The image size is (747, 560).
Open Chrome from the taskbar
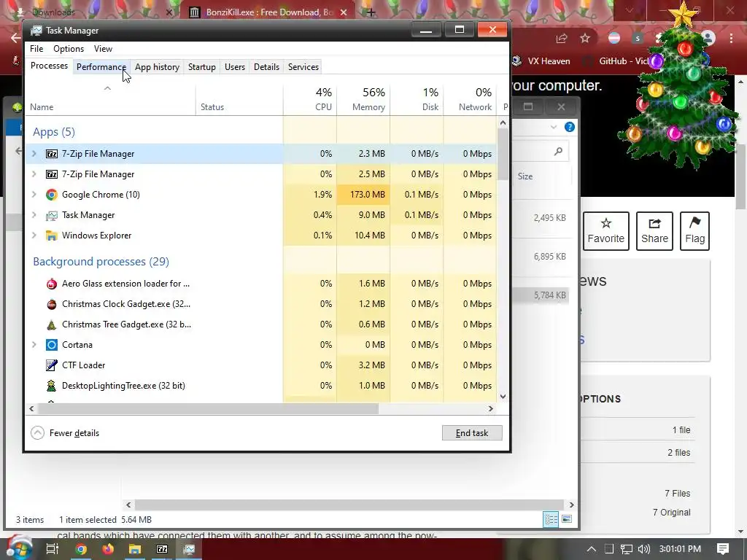(x=80, y=549)
